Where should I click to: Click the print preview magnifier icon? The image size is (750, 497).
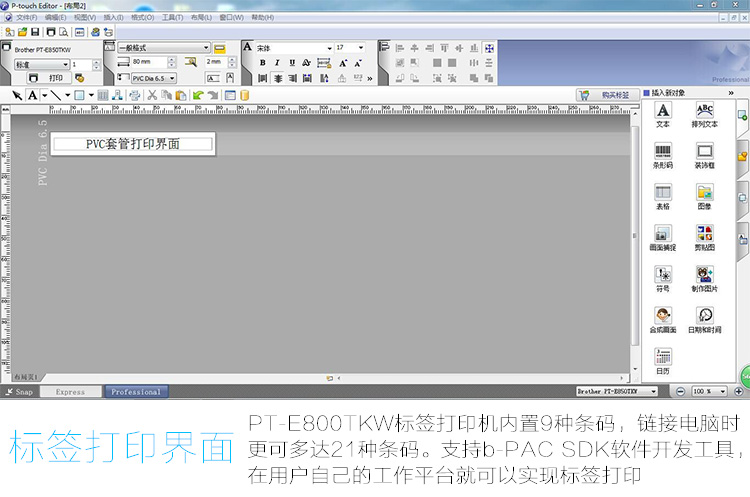point(63,32)
